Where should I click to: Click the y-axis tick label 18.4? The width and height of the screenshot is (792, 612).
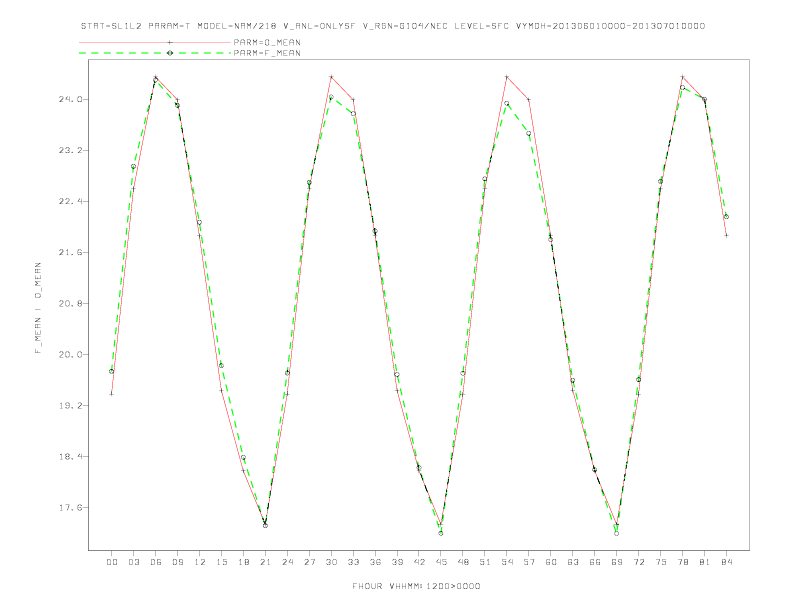click(70, 456)
